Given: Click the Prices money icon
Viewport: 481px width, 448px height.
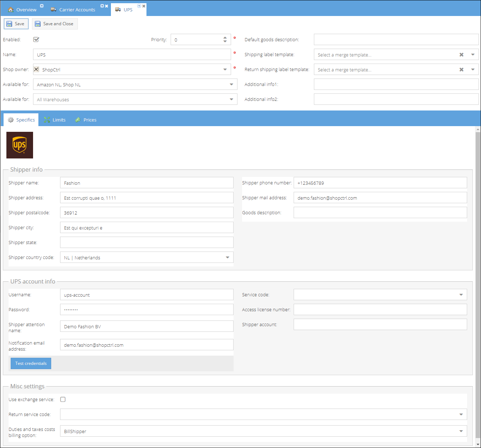Looking at the screenshot, I should click(78, 120).
